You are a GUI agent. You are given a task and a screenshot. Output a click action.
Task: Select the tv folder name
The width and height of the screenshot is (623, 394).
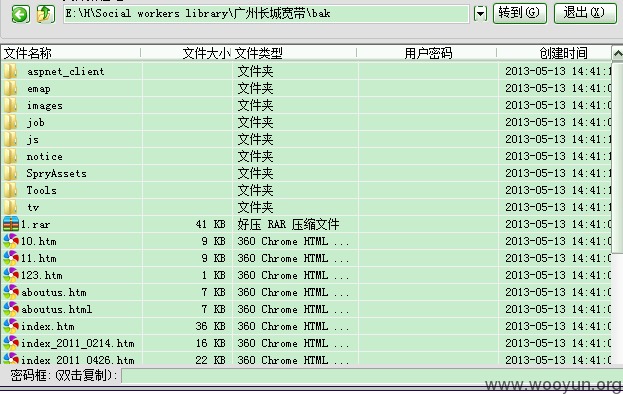click(x=33, y=207)
